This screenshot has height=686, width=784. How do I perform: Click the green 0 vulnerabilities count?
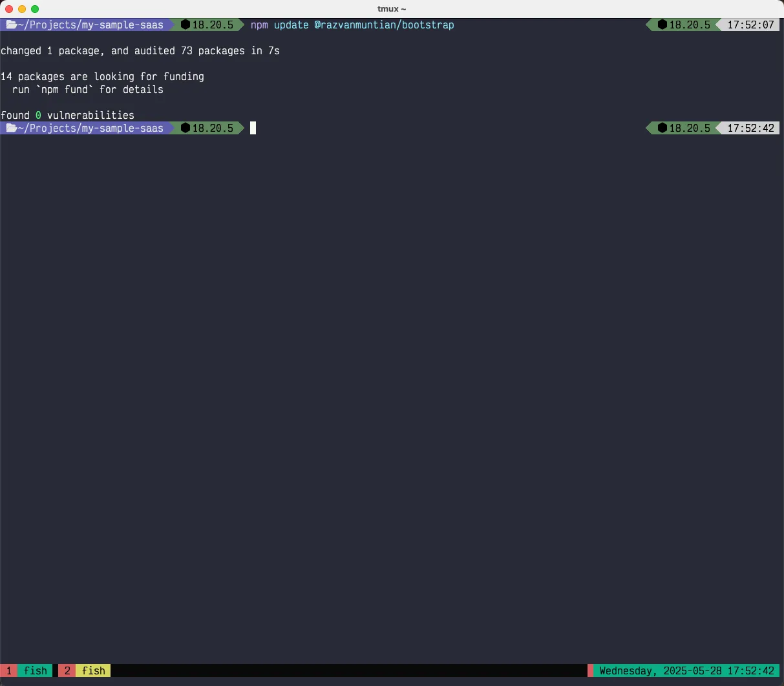38,116
